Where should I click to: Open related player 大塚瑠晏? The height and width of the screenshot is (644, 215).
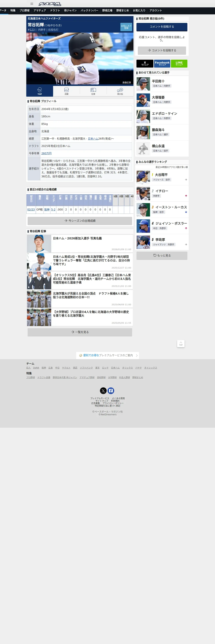162,100
